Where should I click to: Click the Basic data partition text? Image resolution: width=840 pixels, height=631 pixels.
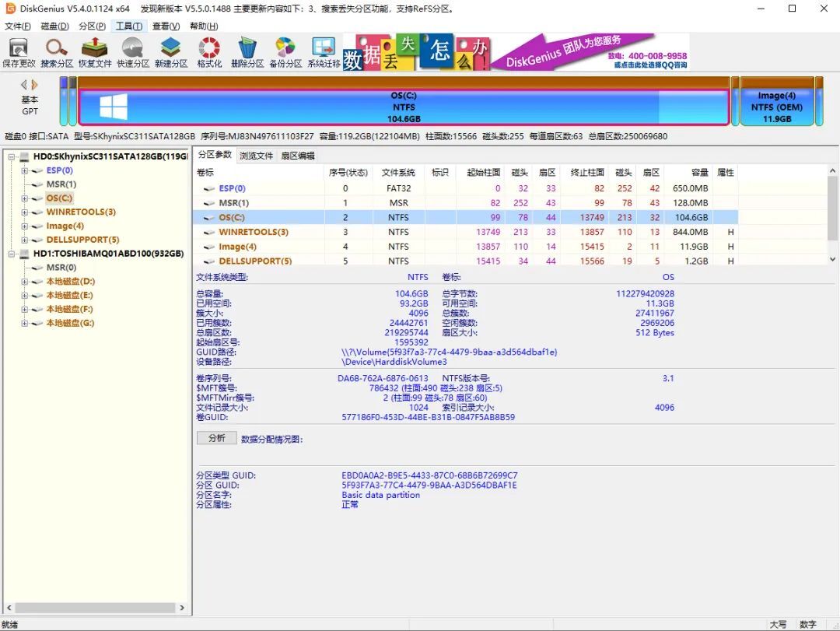[x=381, y=495]
